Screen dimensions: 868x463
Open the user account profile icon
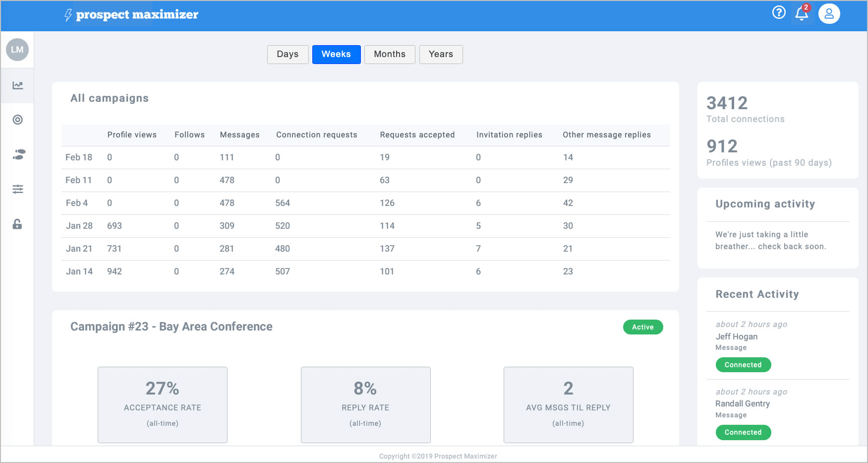(829, 14)
